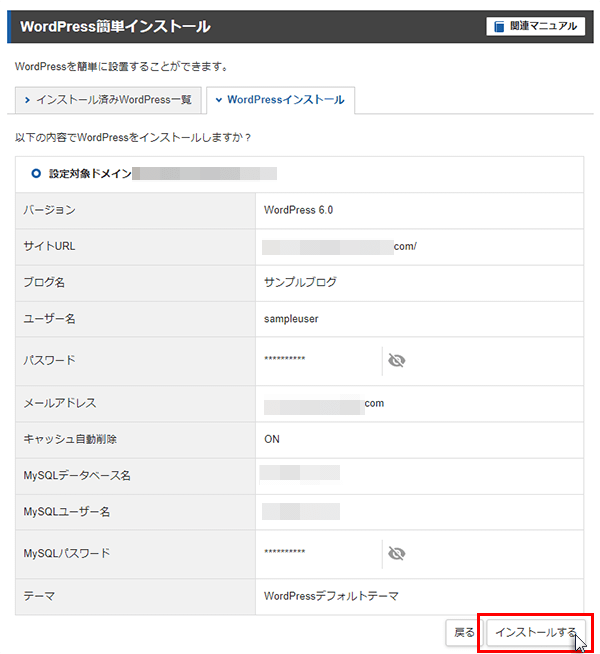Go back with the 戻る button
This screenshot has height=654, width=600.
[x=464, y=632]
